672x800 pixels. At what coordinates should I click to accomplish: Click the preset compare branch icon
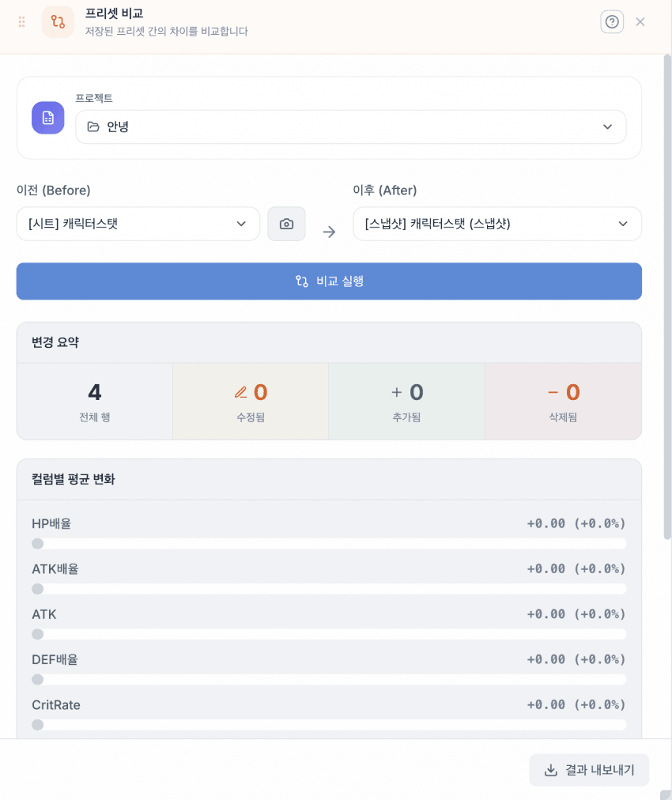(x=58, y=22)
